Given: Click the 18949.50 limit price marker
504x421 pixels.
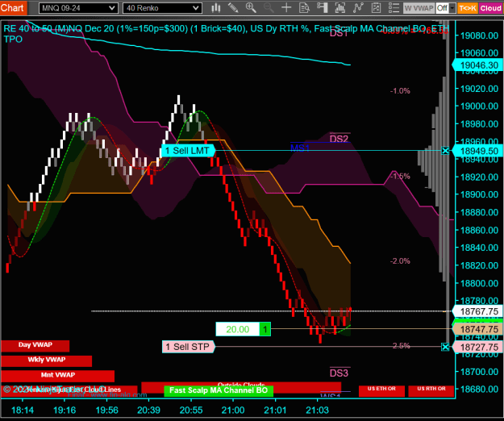Looking at the screenshot, I should coord(477,151).
